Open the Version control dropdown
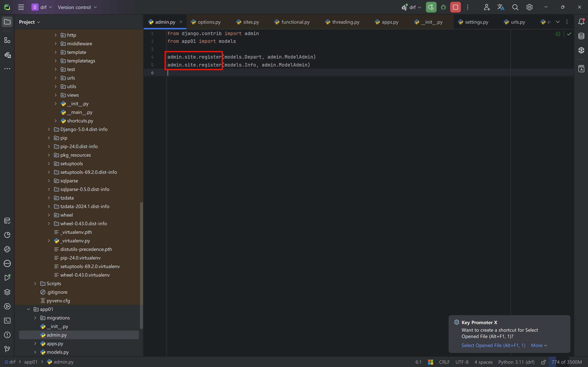588x367 pixels. tap(77, 7)
